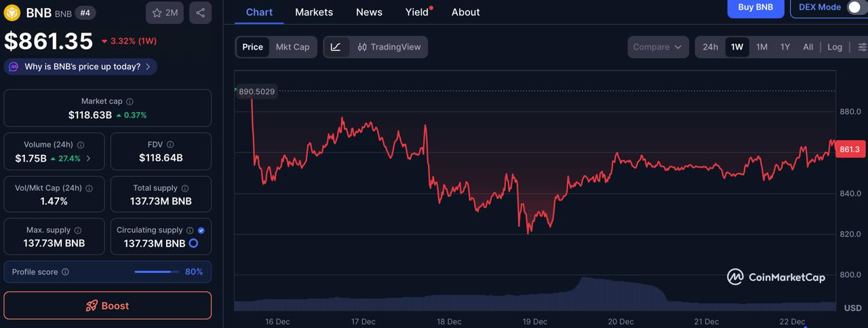Click the Profile score info icon
Screen dimensions: 868x328
tap(65, 272)
